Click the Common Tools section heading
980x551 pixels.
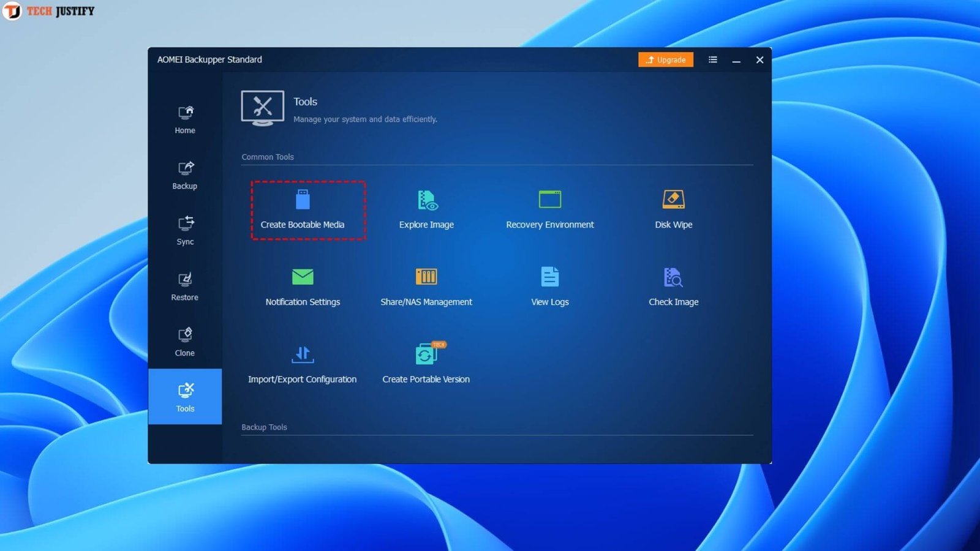(x=268, y=157)
